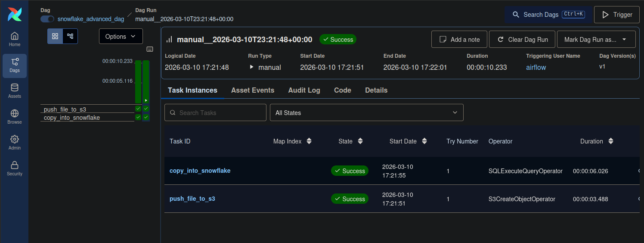
Task: Click push_file_to_s3 check in first run column
Action: click(138, 109)
